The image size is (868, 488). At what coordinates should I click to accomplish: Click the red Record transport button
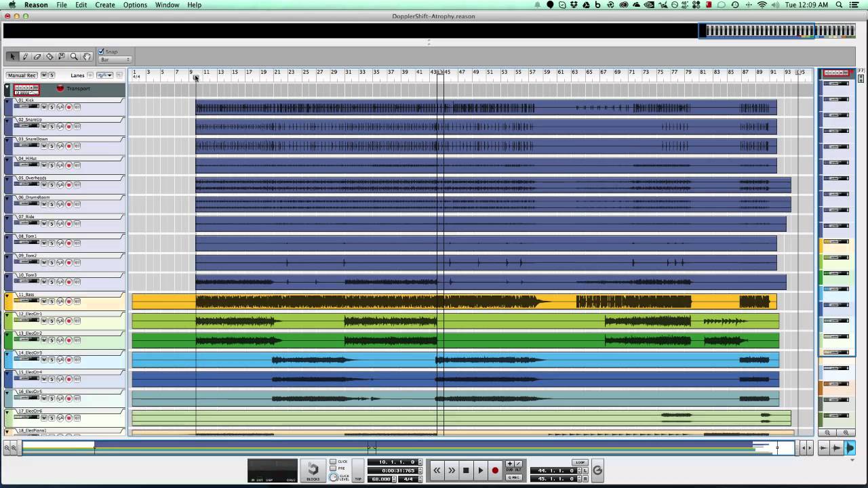pos(495,470)
